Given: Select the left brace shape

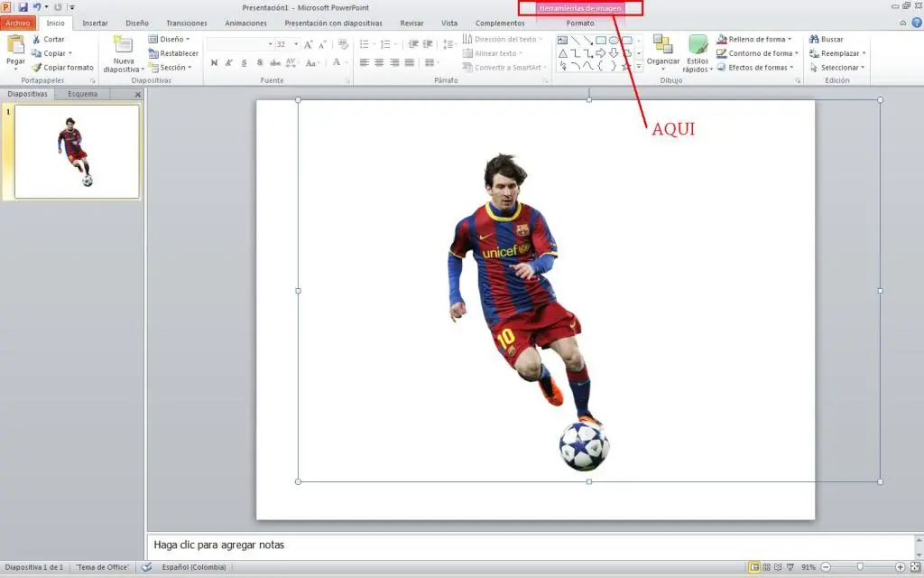Looking at the screenshot, I should click(x=601, y=66).
